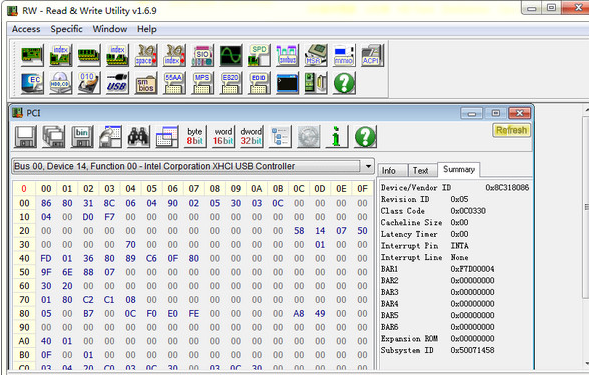Viewport: 589px width, 375px height.
Task: Open the USB information icon
Action: pyautogui.click(x=117, y=83)
